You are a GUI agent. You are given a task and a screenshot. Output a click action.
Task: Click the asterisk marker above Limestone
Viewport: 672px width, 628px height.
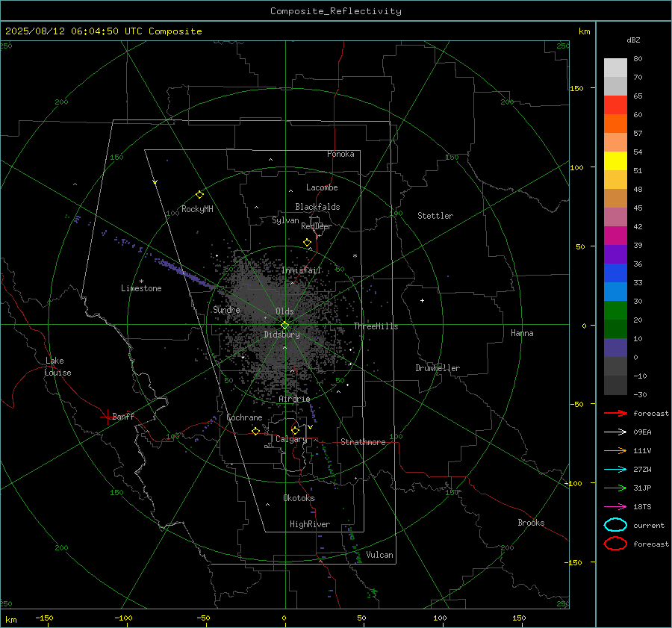(x=141, y=282)
